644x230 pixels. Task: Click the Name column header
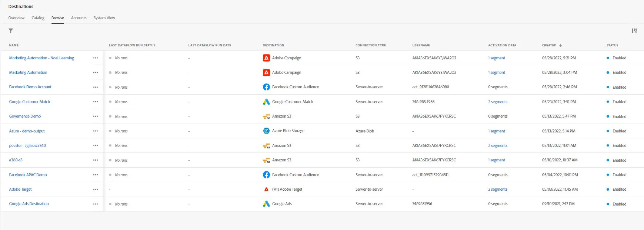tap(14, 45)
